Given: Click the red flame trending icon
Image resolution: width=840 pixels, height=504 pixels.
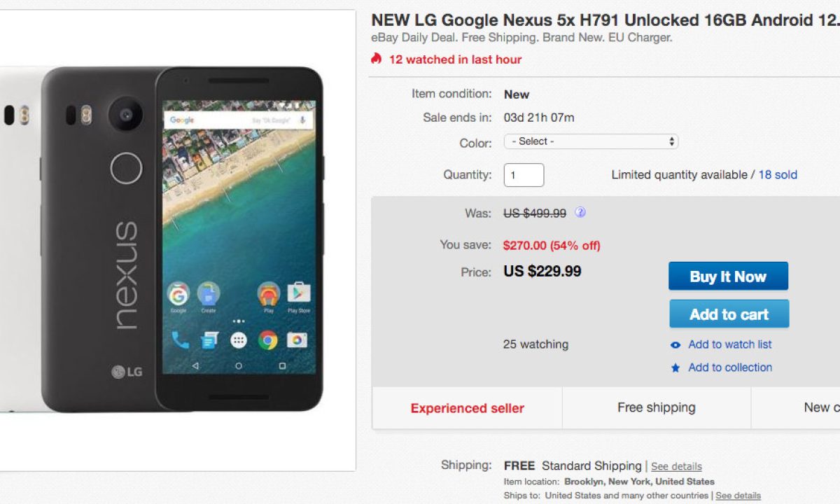Looking at the screenshot, I should [377, 59].
